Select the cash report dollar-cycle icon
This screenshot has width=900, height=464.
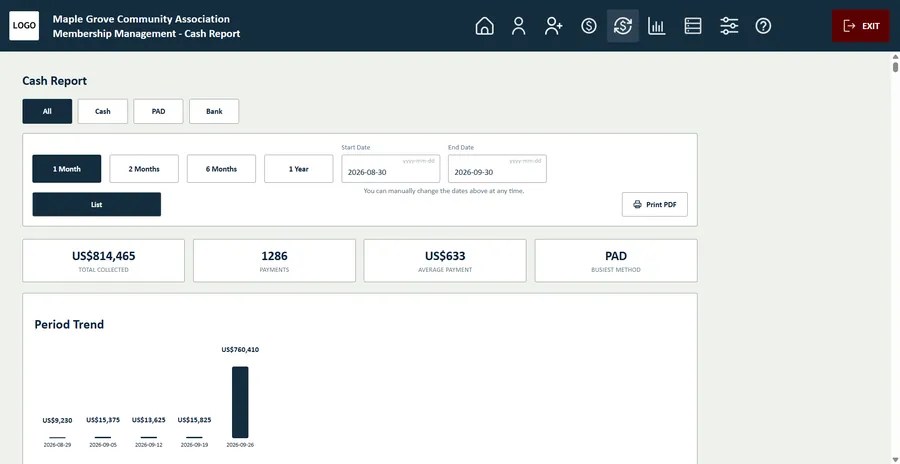pos(623,26)
